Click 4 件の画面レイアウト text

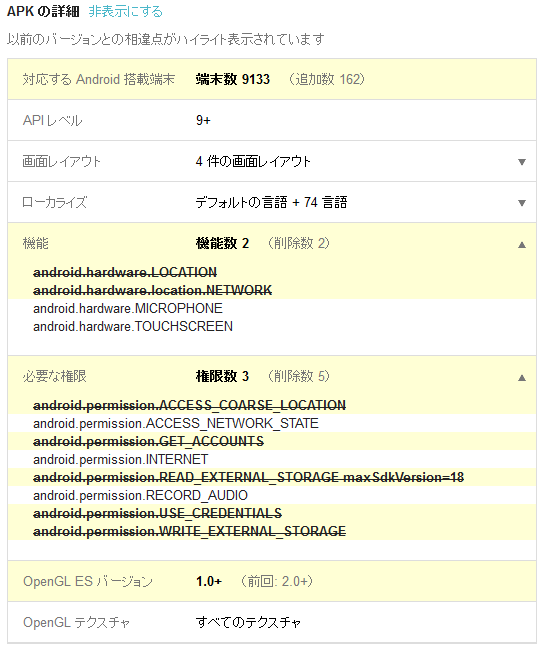click(x=253, y=161)
